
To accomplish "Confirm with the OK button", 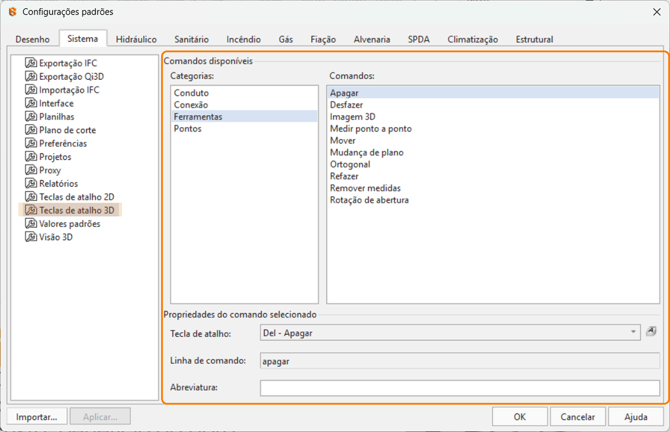I will tap(520, 417).
